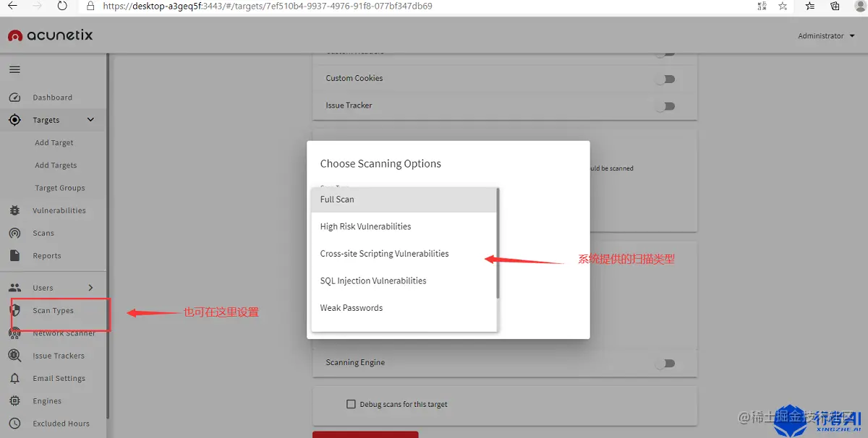Click the scan type list scrollbar
The width and height of the screenshot is (868, 438).
click(x=498, y=244)
